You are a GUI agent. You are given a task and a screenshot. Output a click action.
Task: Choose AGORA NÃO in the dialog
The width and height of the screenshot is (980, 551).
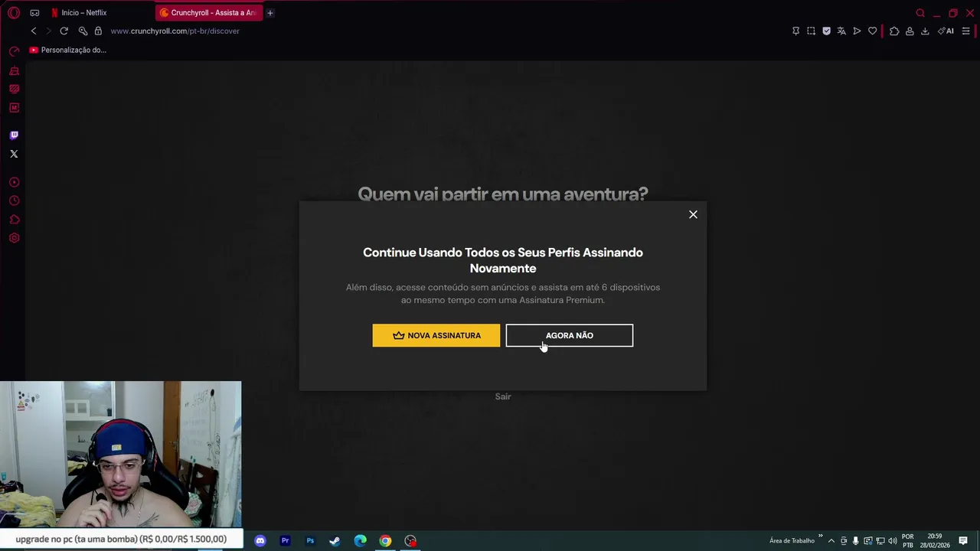click(x=569, y=335)
